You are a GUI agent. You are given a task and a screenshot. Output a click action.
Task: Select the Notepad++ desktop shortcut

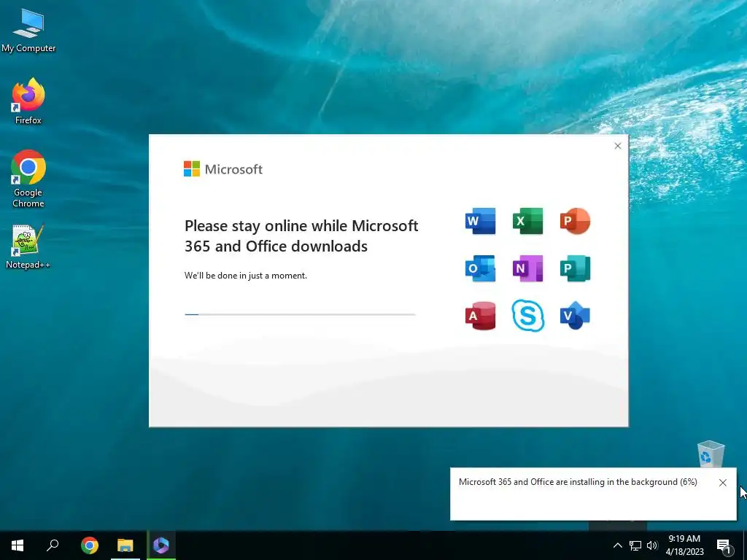28,246
